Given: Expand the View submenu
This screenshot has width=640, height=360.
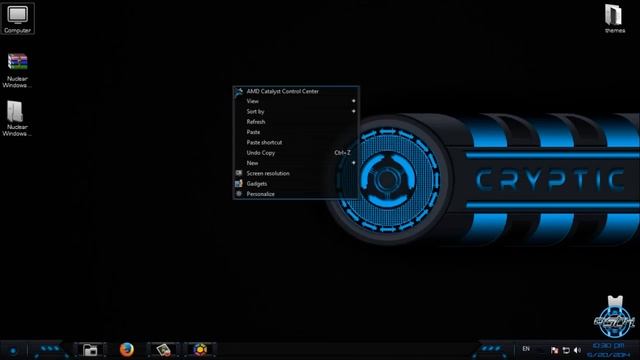Looking at the screenshot, I should point(296,101).
